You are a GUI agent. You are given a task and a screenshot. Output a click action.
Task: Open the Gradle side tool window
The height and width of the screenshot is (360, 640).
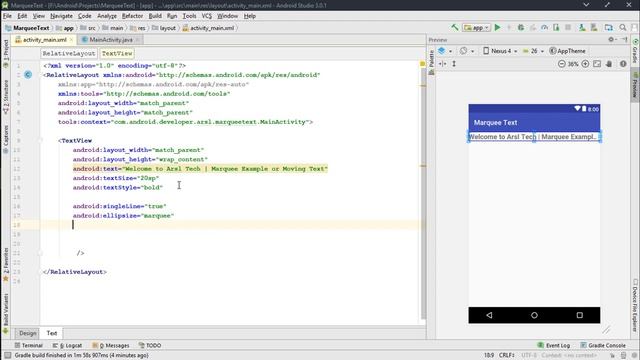635,51
